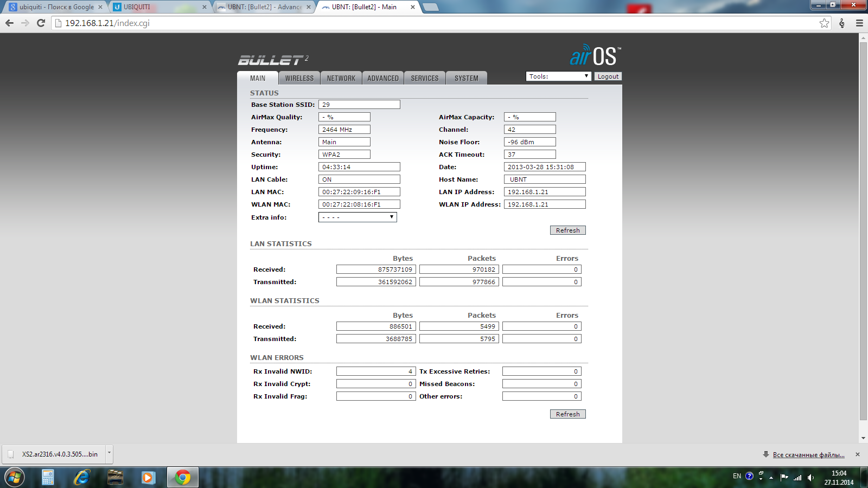
Task: Open the downloaded XS2.ar2316 bin file options arrow
Action: click(x=109, y=453)
